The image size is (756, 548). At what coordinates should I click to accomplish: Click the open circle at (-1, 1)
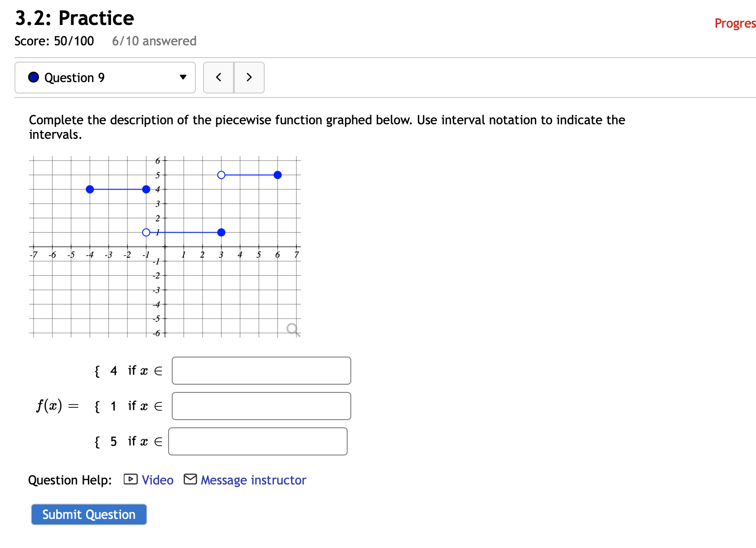click(146, 232)
